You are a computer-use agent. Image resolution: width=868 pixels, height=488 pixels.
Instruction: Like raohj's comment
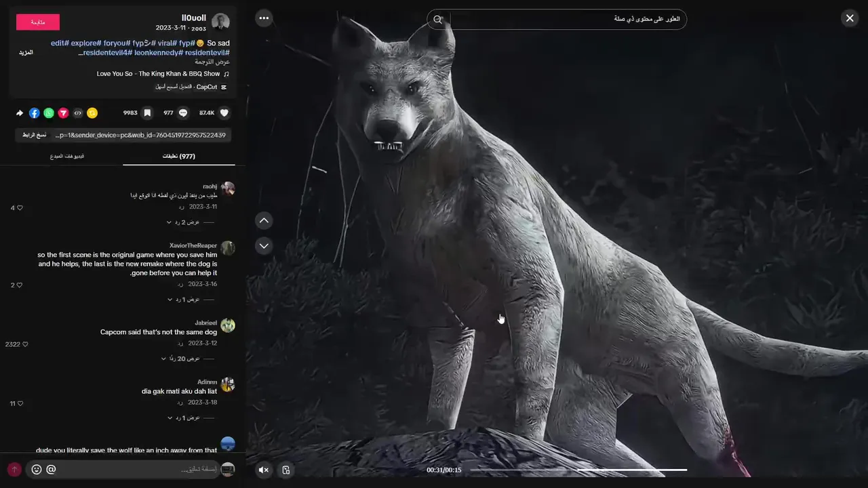tap(20, 207)
